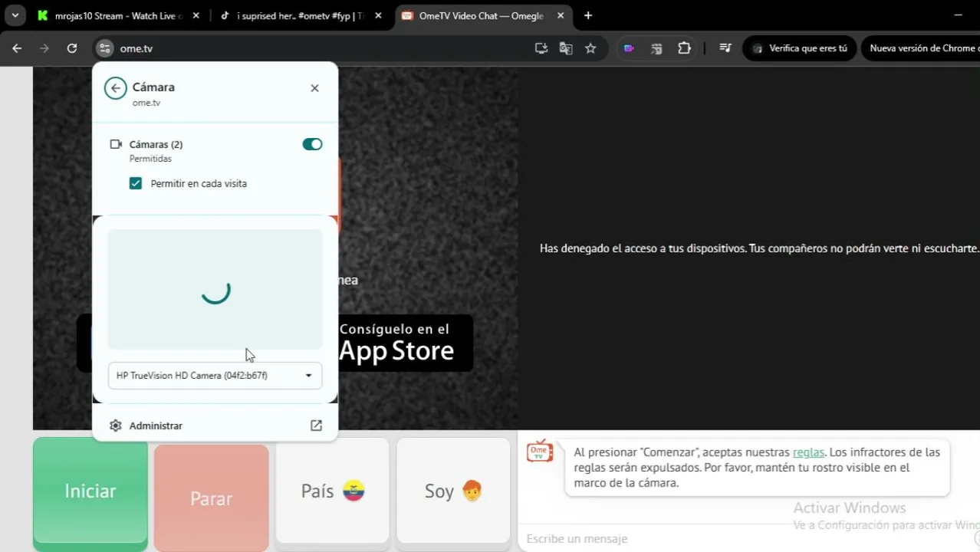Close the Cámara permission popup
Viewport: 980px width, 552px height.
(314, 88)
